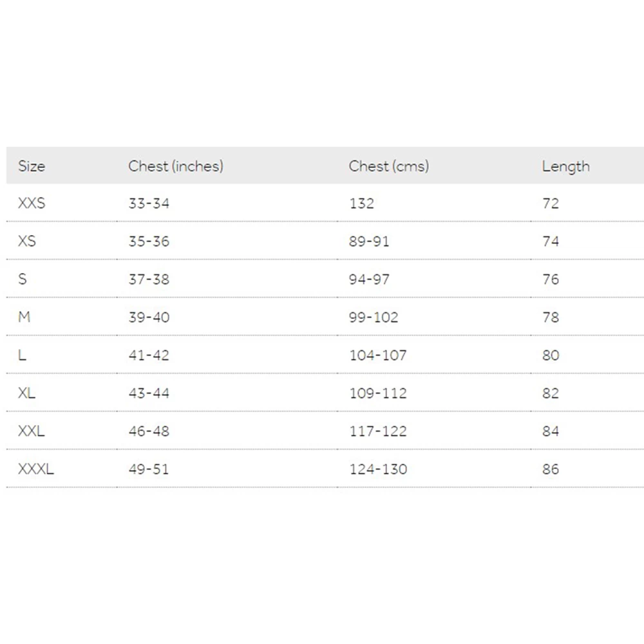The image size is (644, 644).
Task: Select the XS size row label
Action: 27,241
